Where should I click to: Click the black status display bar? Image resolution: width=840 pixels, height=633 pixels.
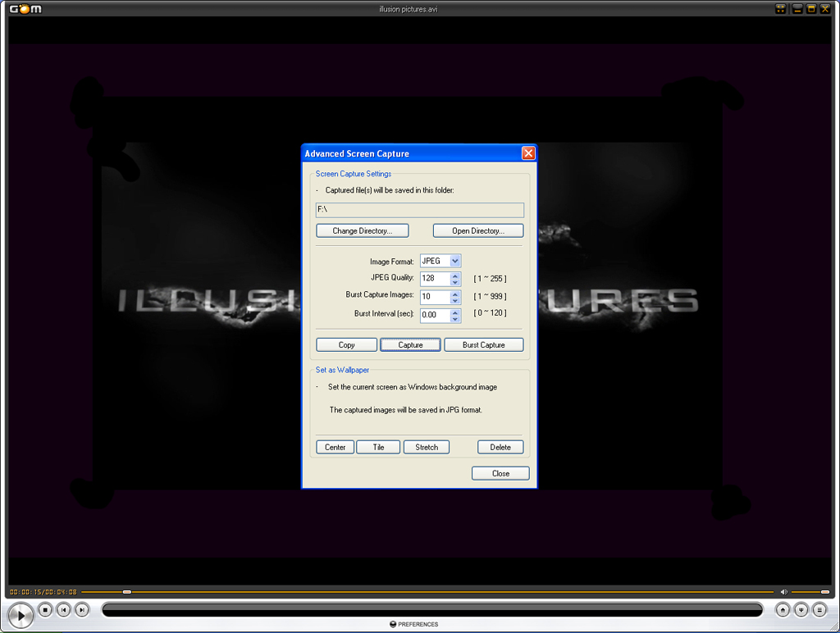(x=432, y=610)
